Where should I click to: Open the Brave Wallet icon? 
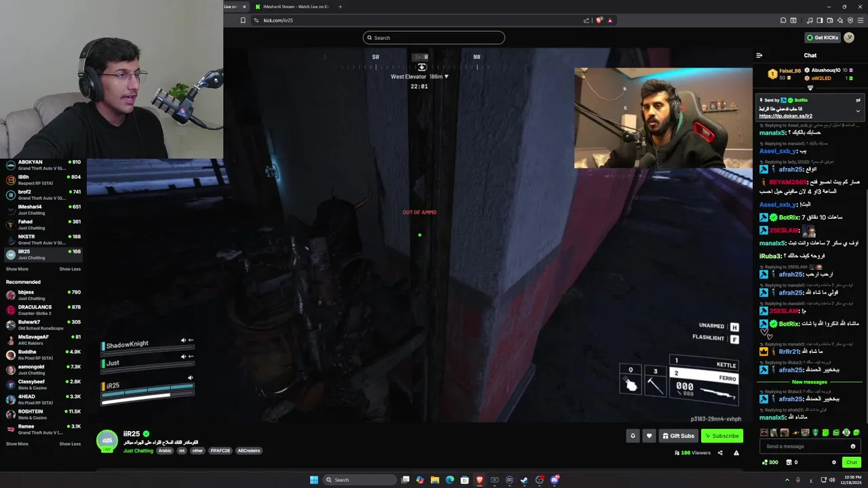[829, 20]
